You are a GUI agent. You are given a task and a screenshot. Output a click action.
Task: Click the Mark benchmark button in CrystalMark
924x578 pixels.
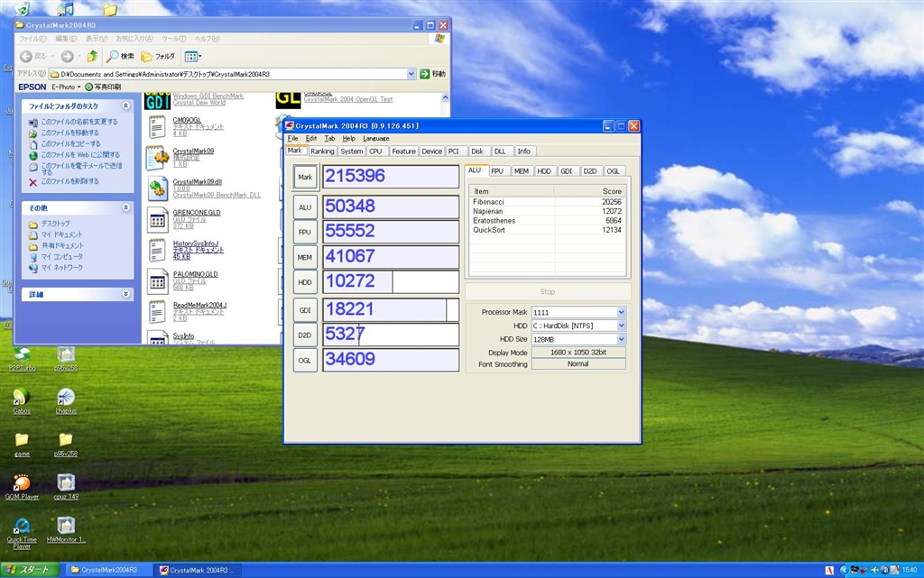tap(305, 177)
